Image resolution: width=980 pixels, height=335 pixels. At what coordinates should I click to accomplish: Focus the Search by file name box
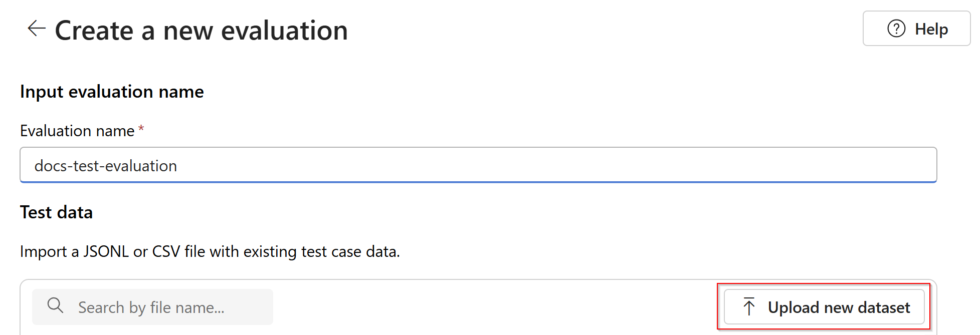(x=152, y=307)
